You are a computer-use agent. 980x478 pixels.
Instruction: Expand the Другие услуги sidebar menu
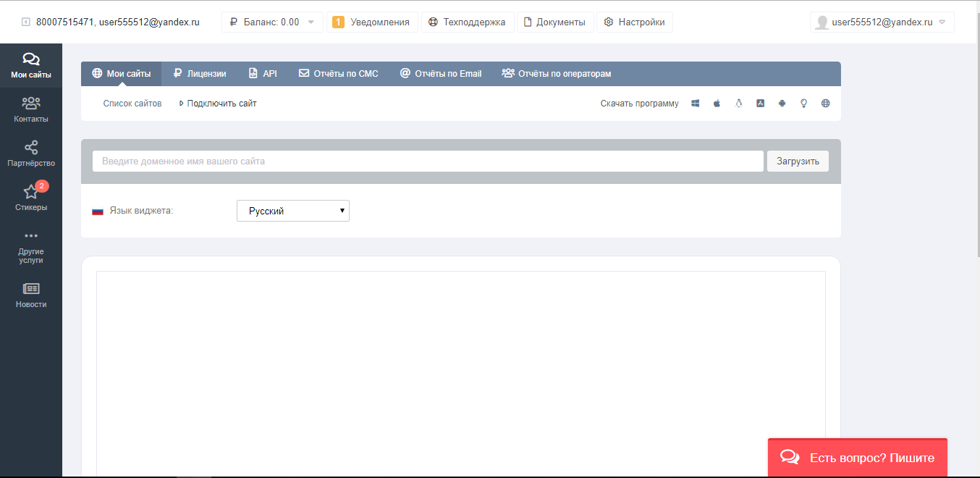tap(31, 247)
